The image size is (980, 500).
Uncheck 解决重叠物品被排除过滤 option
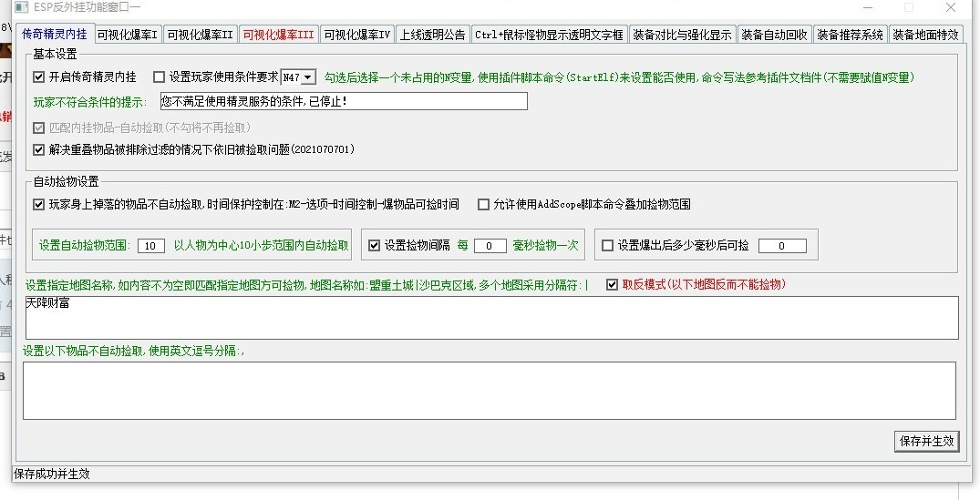(38, 149)
